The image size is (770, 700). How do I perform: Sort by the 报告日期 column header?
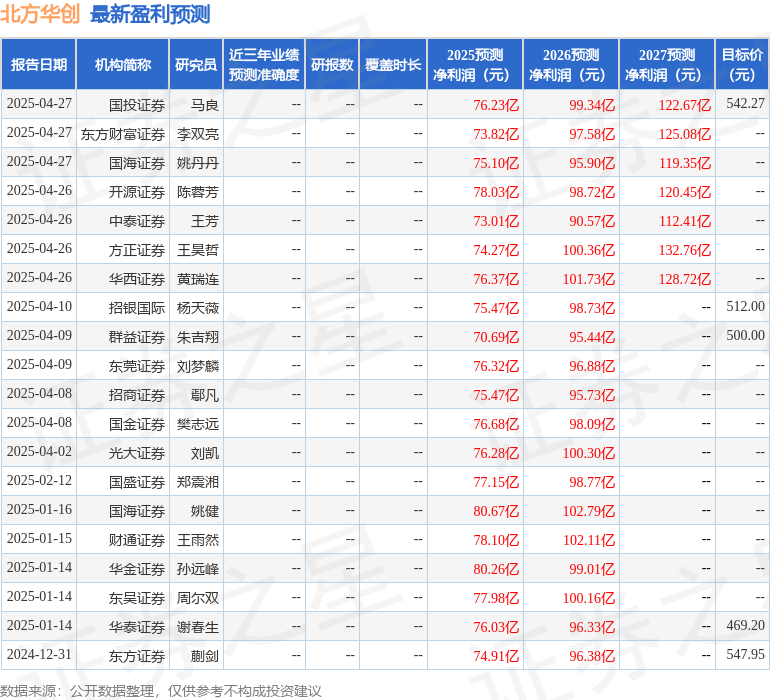point(39,65)
